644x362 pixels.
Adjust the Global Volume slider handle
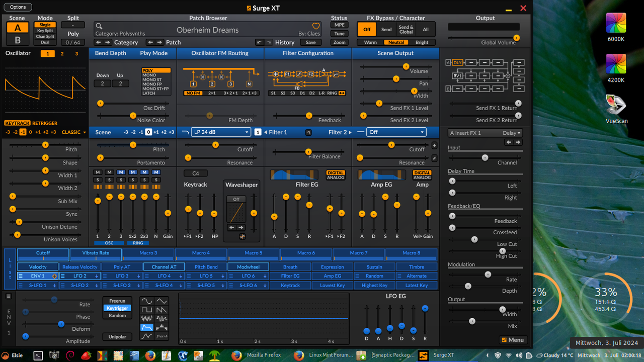516,38
